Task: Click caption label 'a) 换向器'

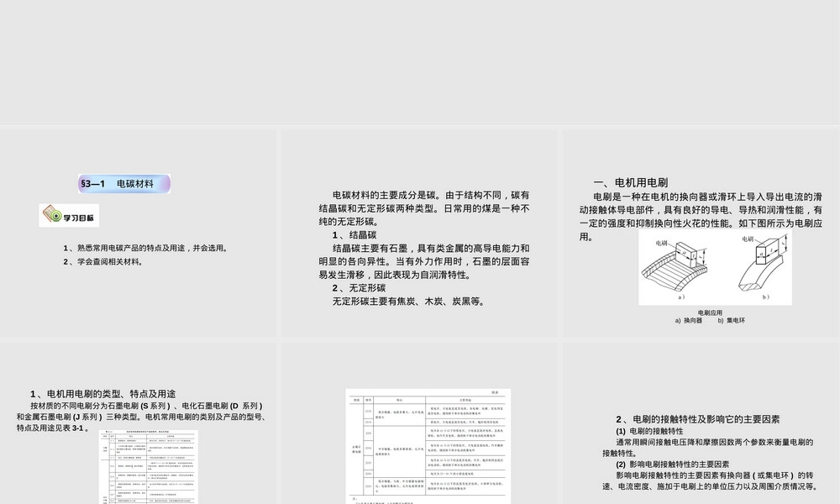Action: coord(689,320)
